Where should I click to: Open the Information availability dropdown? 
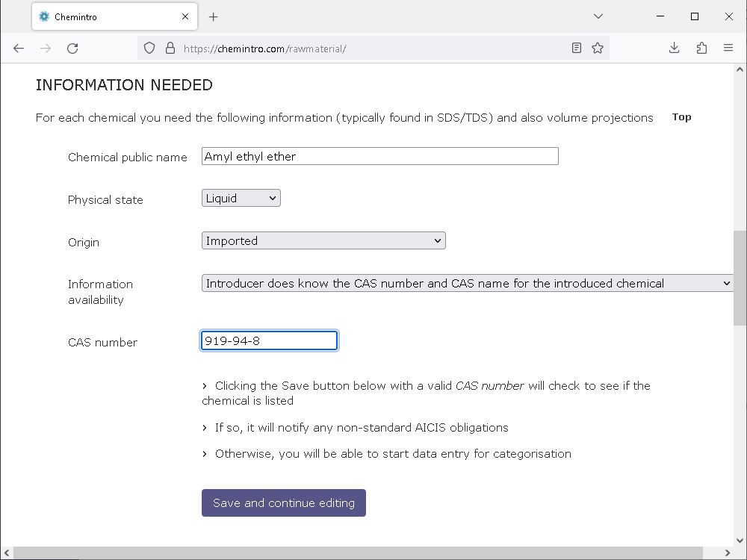(468, 283)
